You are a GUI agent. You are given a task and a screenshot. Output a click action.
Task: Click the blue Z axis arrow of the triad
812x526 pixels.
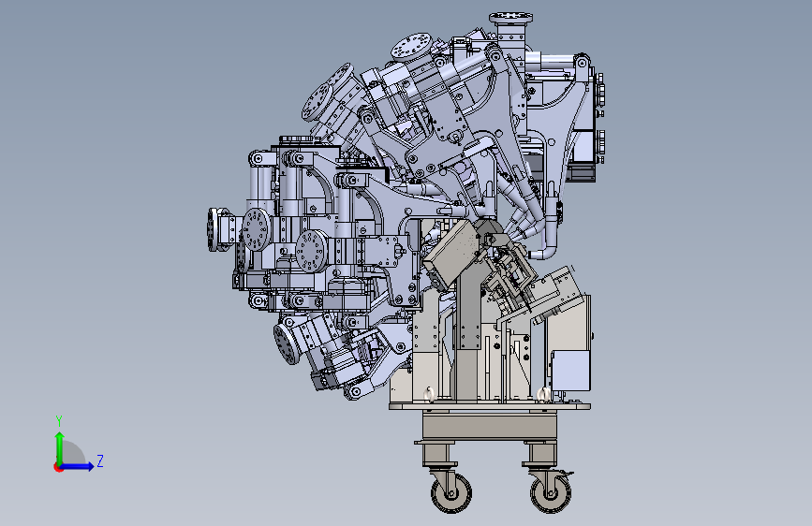[x=78, y=466]
